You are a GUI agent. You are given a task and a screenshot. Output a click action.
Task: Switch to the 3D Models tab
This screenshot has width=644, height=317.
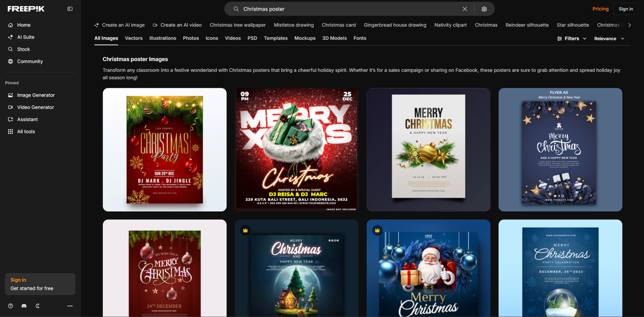click(x=335, y=38)
